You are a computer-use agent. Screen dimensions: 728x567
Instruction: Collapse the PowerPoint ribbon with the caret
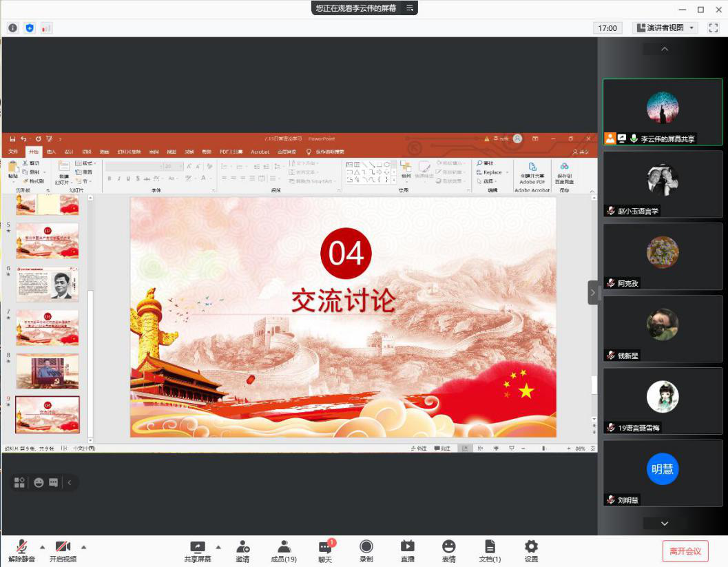tap(592, 191)
